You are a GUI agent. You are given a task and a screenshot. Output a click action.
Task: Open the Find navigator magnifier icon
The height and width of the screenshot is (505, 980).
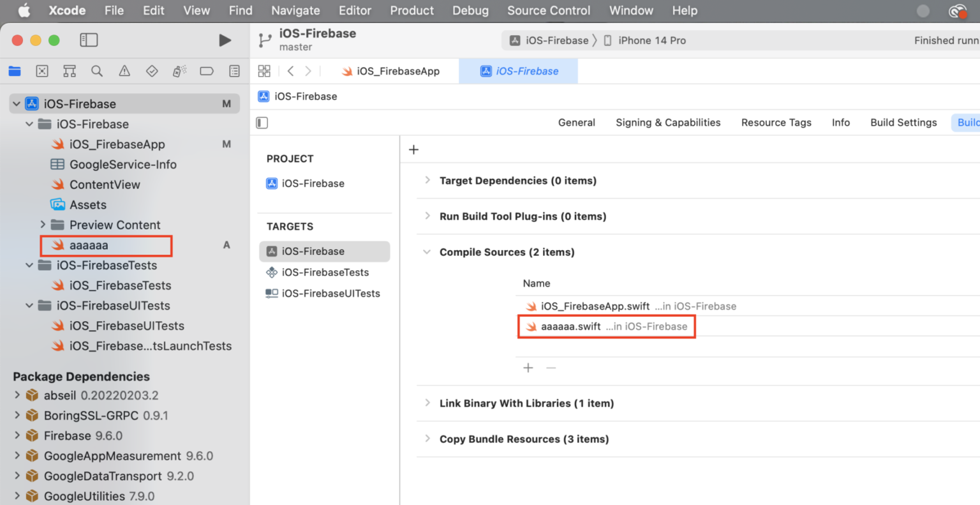(x=97, y=71)
